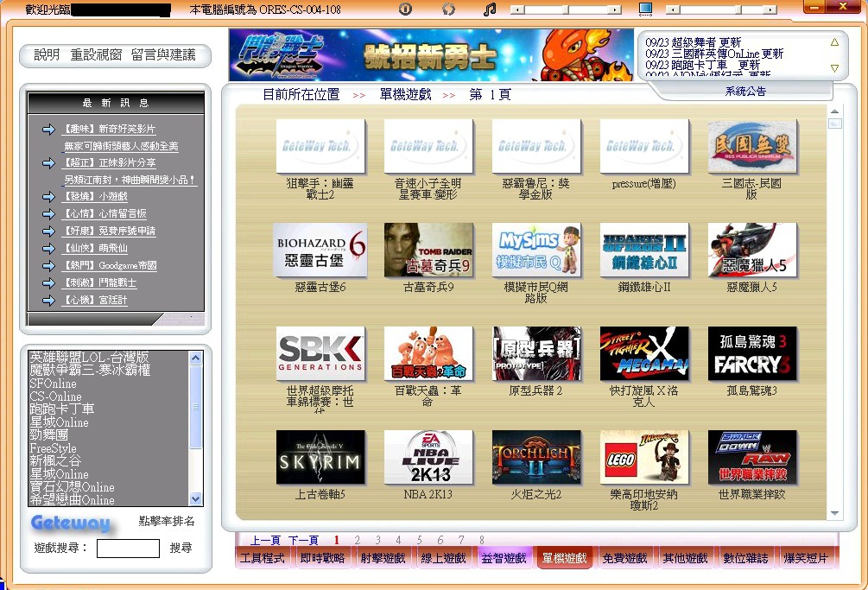
Task: Select 跑跑卡丁車 in game list
Action: [62, 409]
